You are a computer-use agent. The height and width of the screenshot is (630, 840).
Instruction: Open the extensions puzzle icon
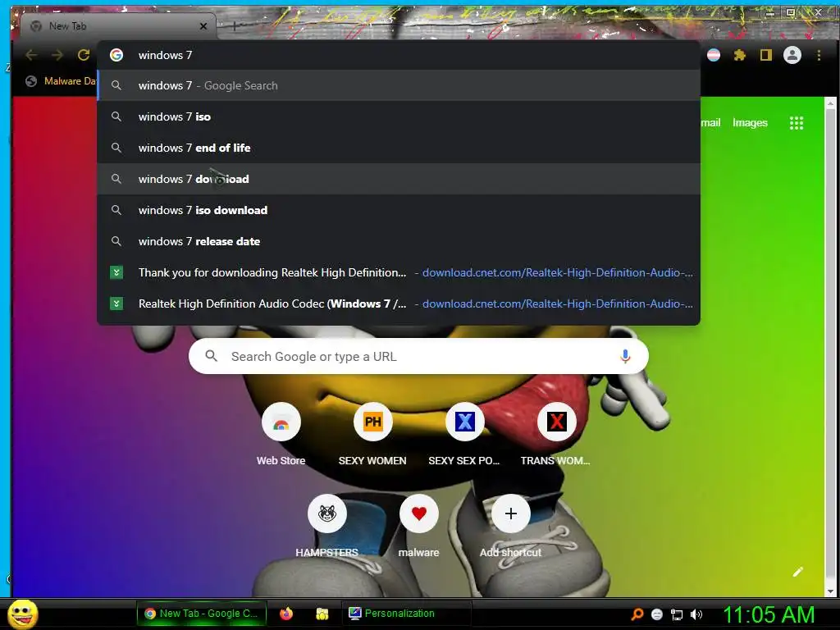740,55
